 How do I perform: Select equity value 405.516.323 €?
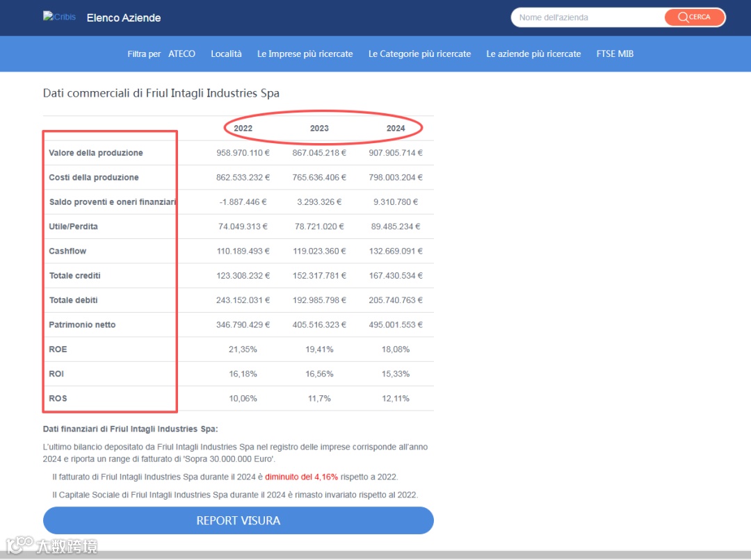pyautogui.click(x=319, y=324)
